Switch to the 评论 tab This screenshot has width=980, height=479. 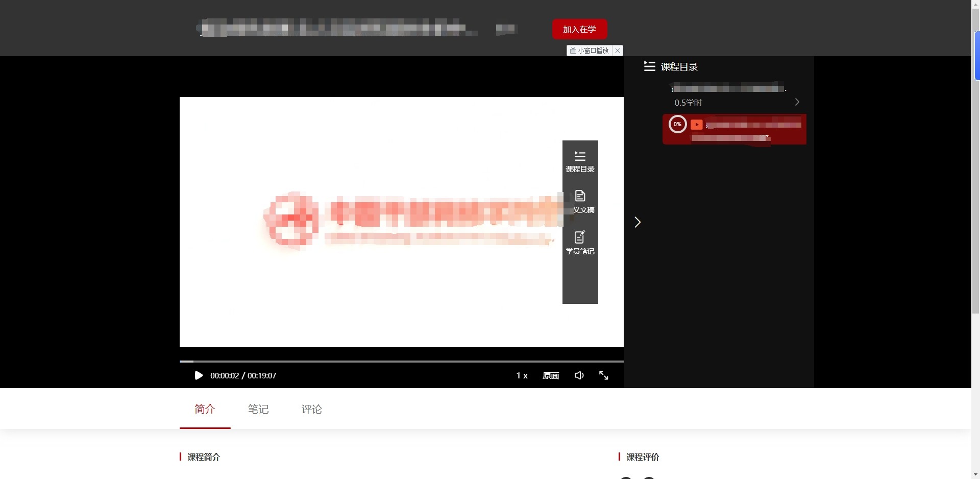(x=311, y=409)
